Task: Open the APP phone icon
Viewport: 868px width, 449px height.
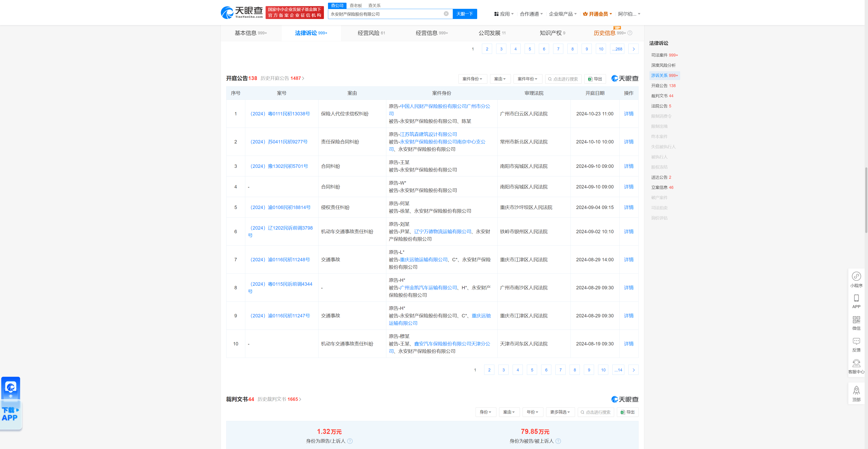Action: point(856,302)
